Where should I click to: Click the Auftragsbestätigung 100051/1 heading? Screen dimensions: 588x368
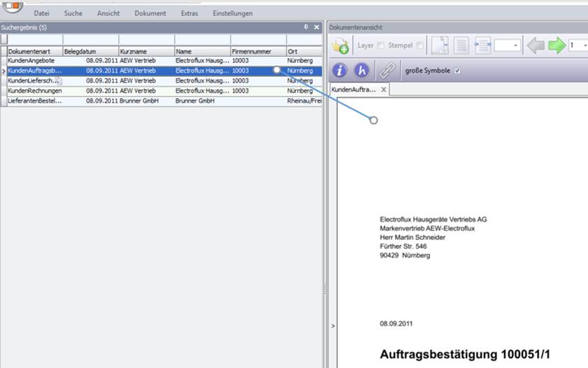(465, 354)
